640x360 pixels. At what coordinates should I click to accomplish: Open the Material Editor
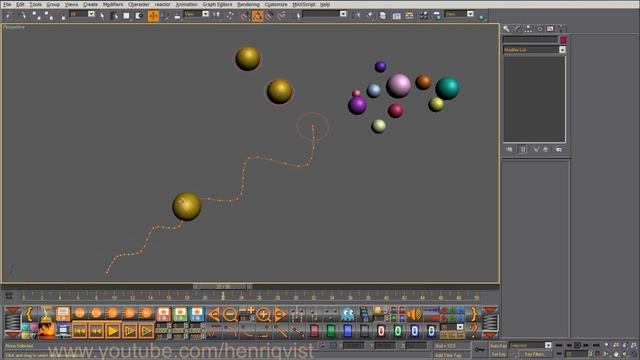(x=424, y=16)
